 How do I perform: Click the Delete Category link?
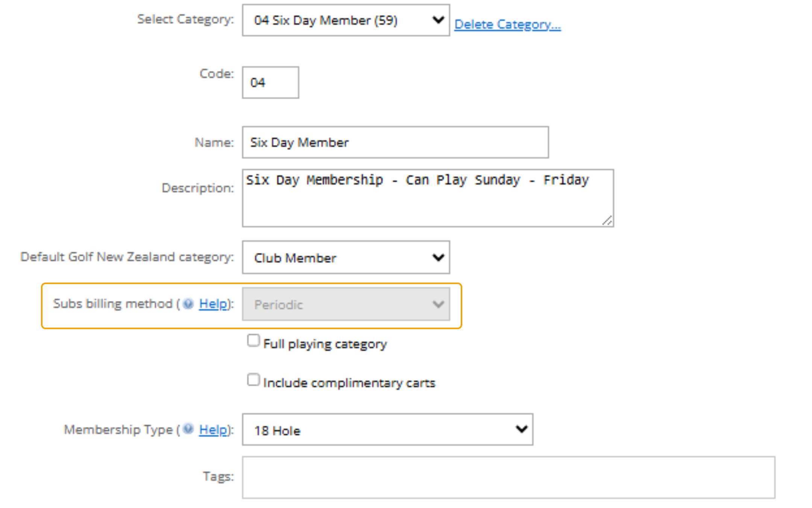coord(507,24)
